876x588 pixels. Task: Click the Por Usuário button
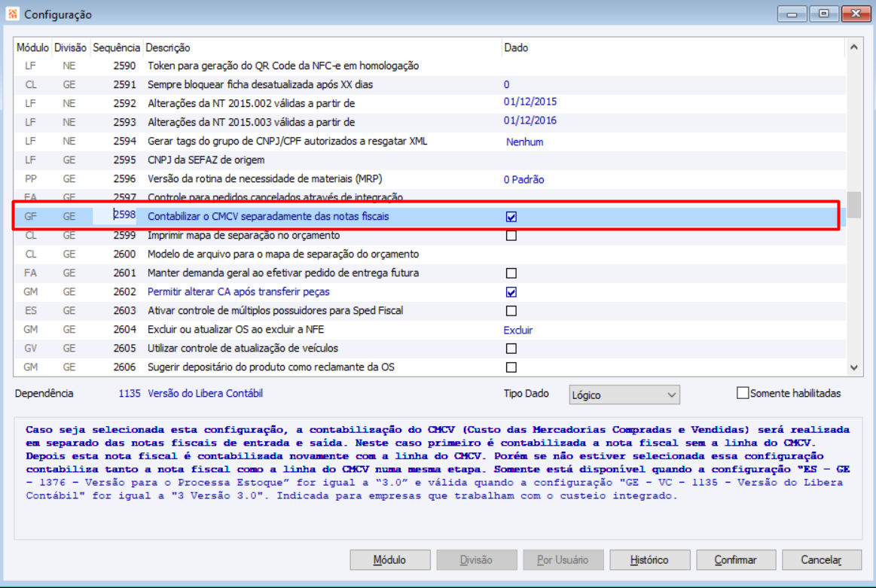(x=563, y=559)
